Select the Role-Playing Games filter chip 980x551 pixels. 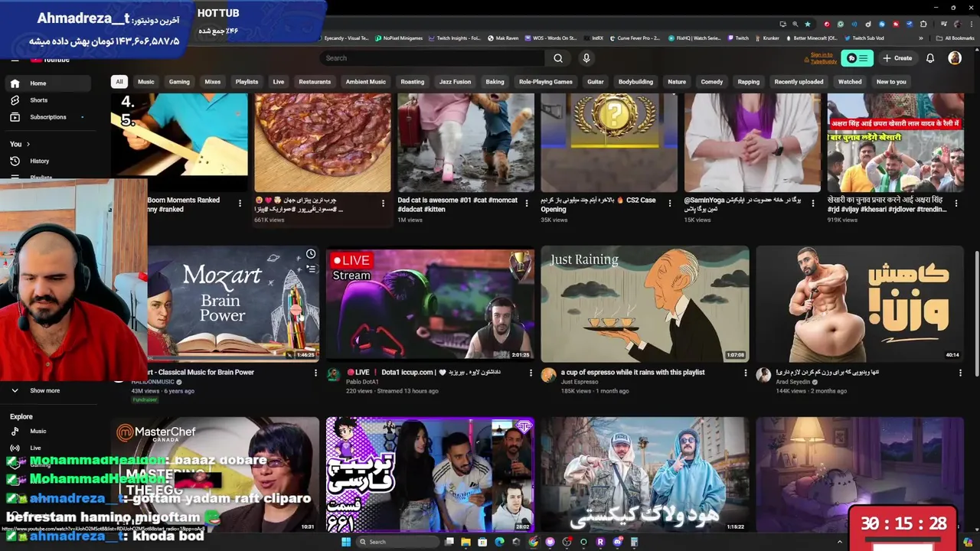545,82
